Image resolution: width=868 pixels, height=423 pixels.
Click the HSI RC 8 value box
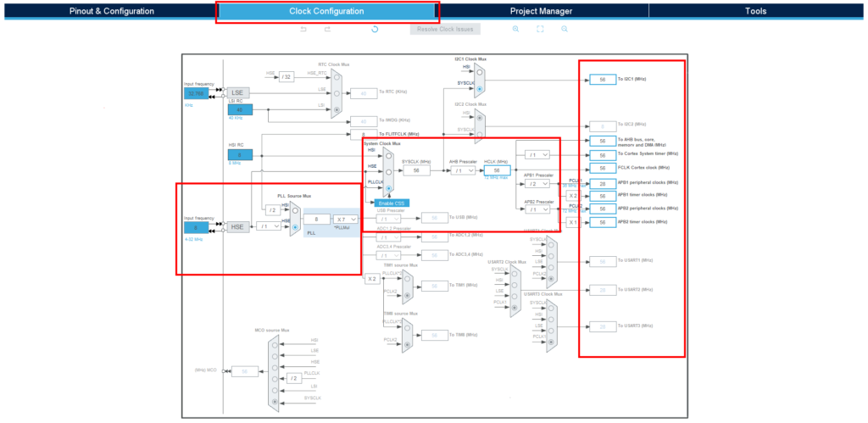[x=240, y=155]
